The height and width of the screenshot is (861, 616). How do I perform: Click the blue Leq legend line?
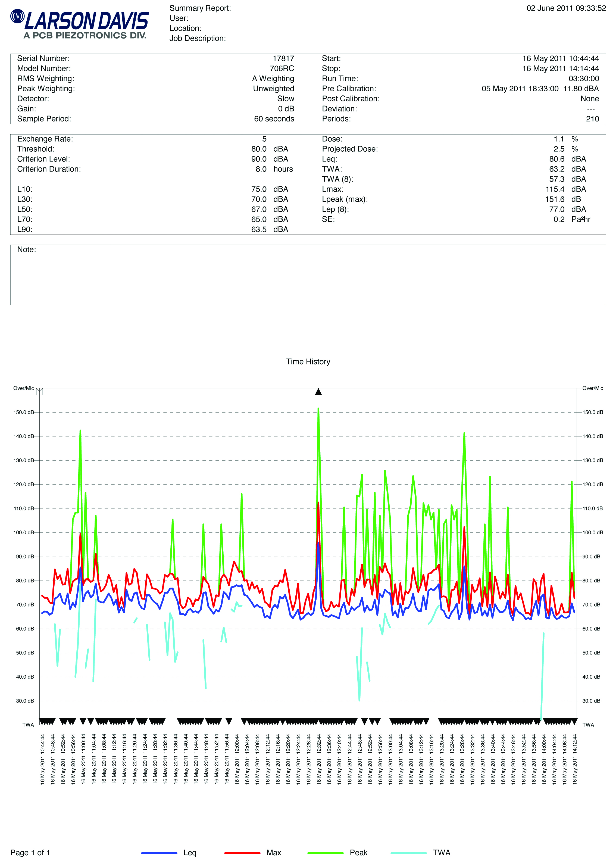(159, 853)
